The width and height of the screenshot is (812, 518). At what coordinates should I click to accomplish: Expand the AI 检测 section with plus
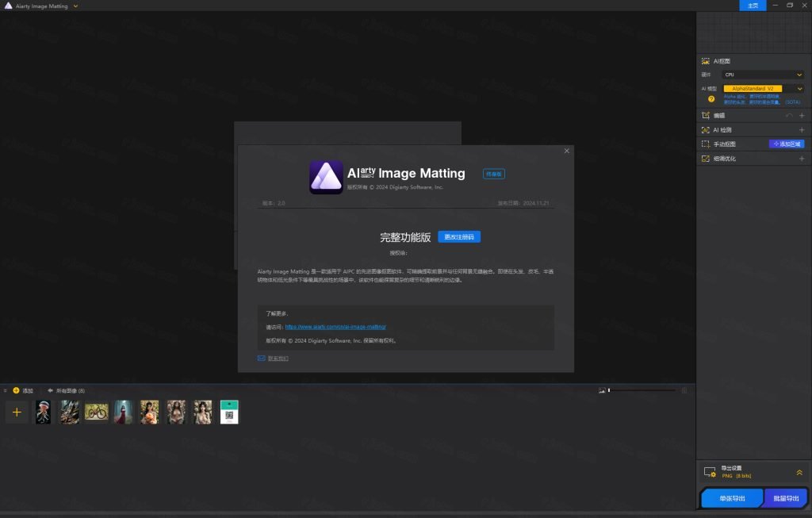(802, 130)
